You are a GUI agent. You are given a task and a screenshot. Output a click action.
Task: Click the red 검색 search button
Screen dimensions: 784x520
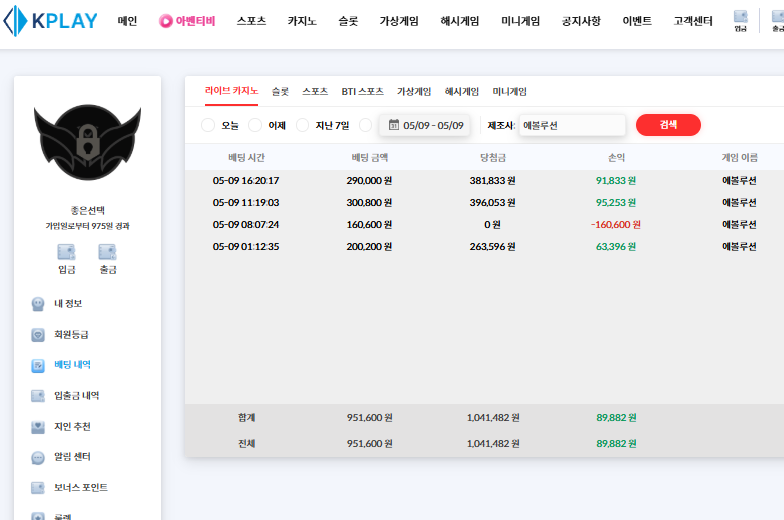tap(668, 124)
